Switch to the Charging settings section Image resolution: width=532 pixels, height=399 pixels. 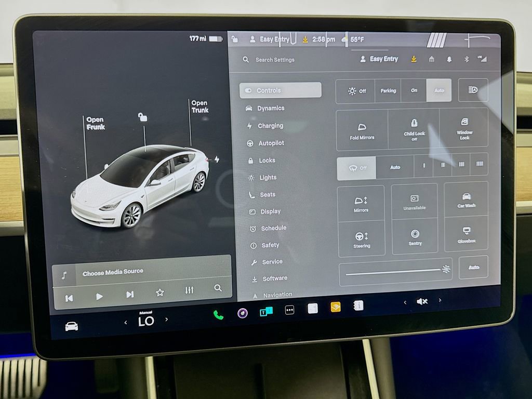pos(270,126)
